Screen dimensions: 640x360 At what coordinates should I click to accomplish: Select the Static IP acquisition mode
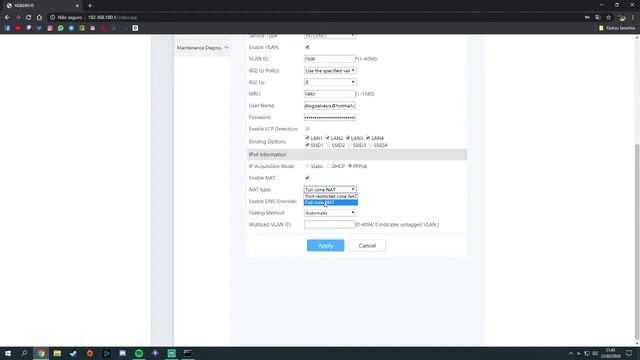(x=307, y=166)
